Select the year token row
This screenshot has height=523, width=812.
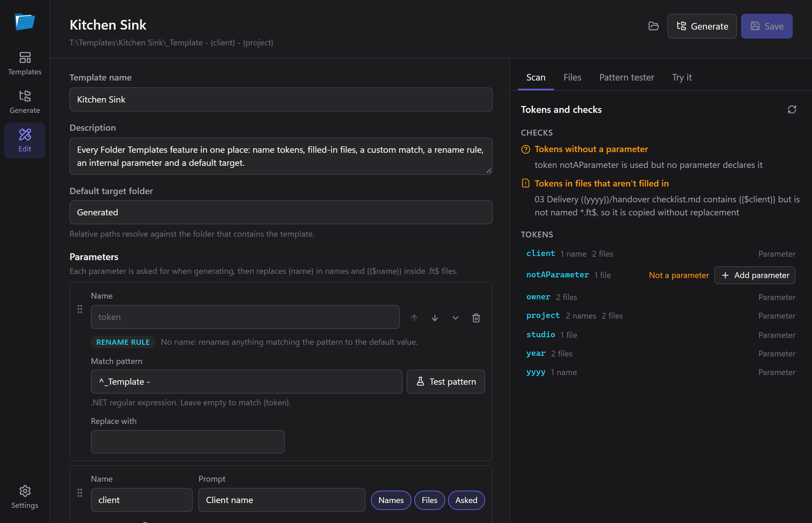(661, 353)
